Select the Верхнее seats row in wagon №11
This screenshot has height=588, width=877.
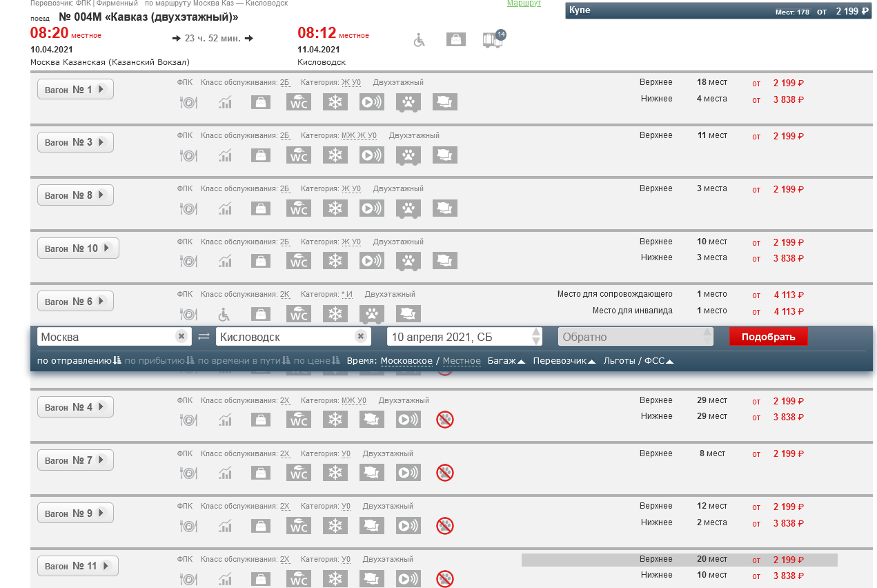pyautogui.click(x=679, y=560)
